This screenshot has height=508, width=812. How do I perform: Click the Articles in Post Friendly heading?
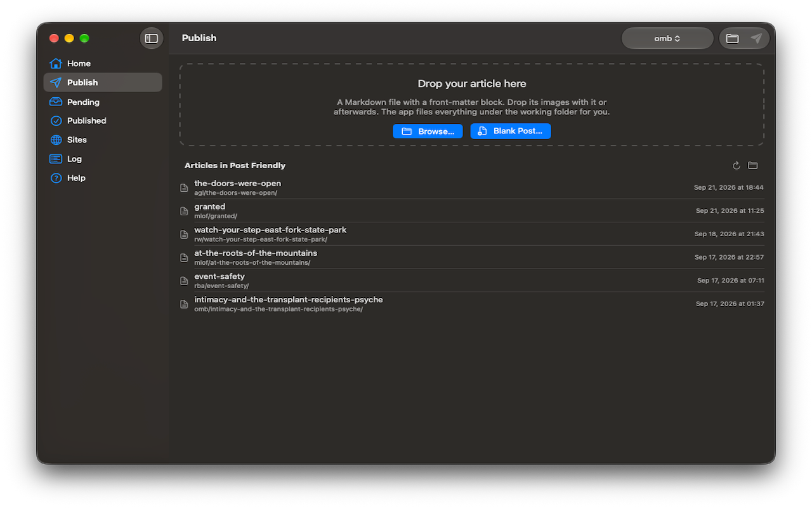235,166
